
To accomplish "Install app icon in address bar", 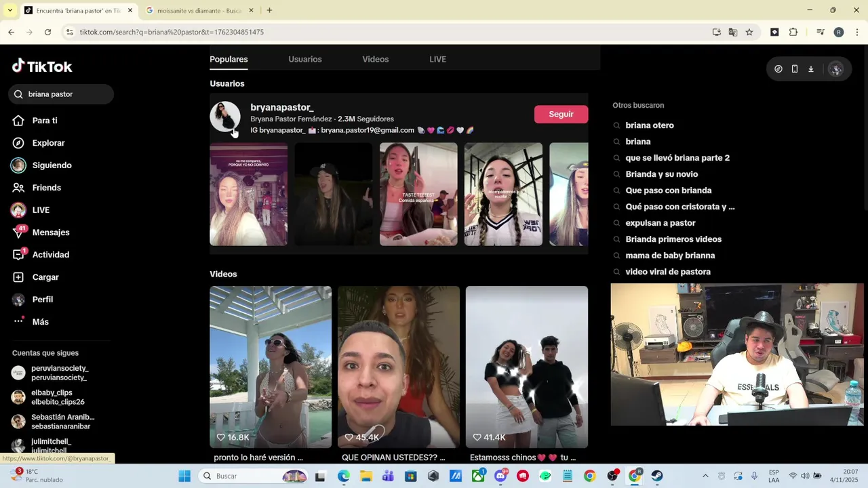I will click(x=717, y=32).
